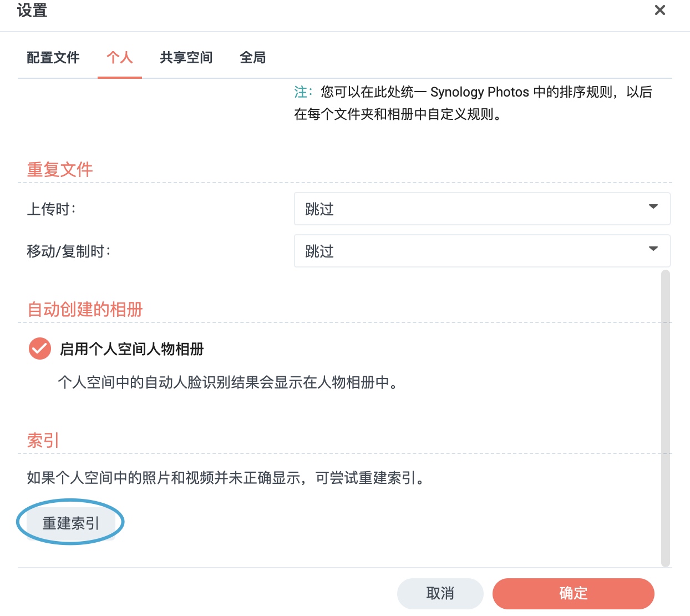The width and height of the screenshot is (690, 616).
Task: Open the 上传时 dropdown set to 跳过
Action: (482, 209)
